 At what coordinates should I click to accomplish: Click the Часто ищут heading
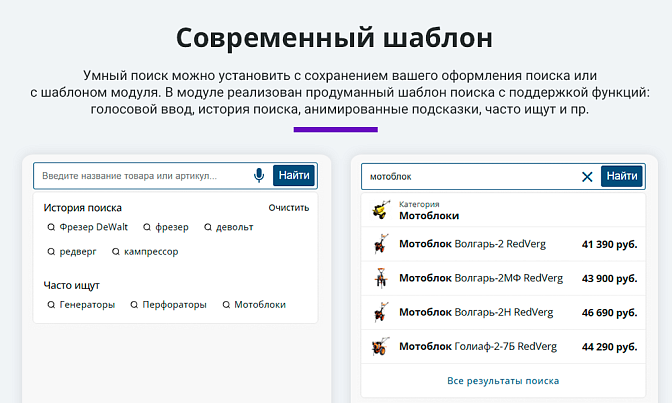[x=72, y=286]
